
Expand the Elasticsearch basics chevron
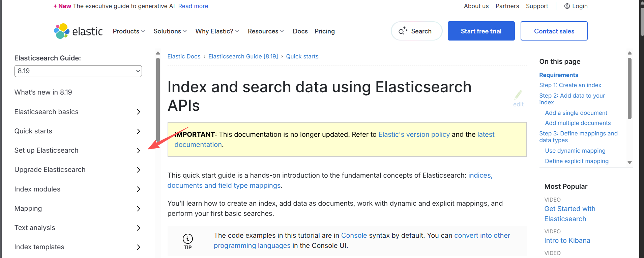click(x=138, y=112)
